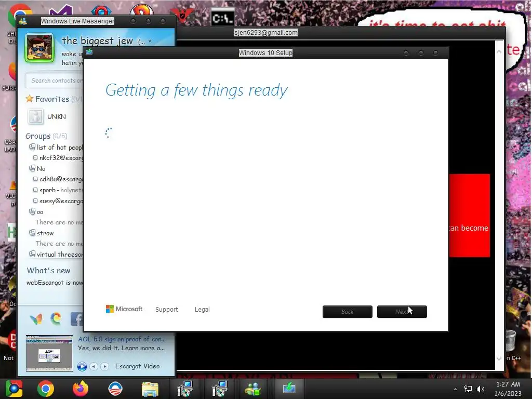This screenshot has width=532, height=399.
Task: Click the Search contacts field in Messenger
Action: click(54, 81)
